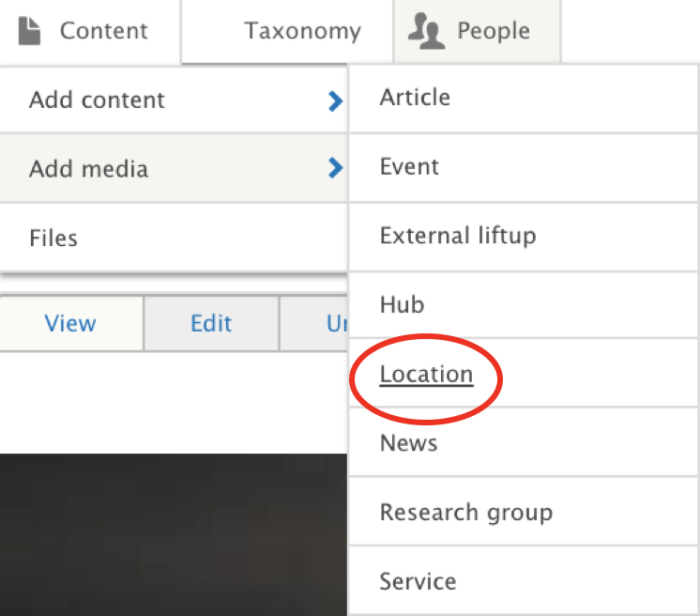Select News from the submenu
The image size is (700, 616).
408,443
